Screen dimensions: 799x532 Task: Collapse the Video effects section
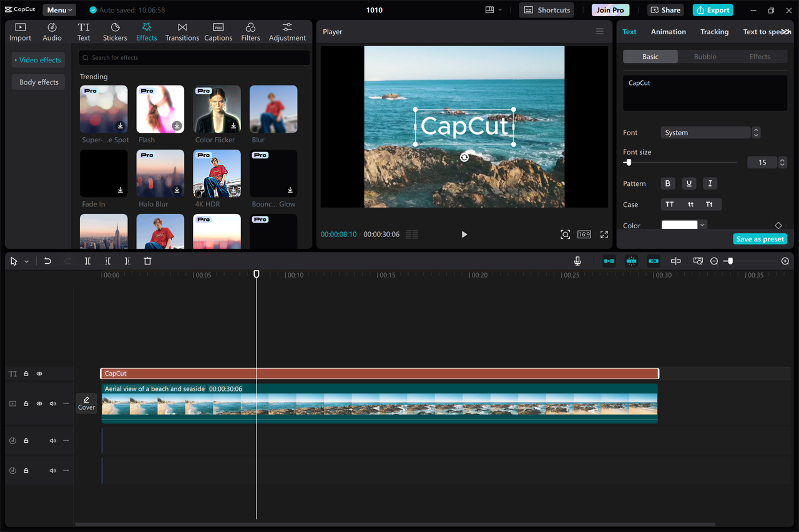37,59
